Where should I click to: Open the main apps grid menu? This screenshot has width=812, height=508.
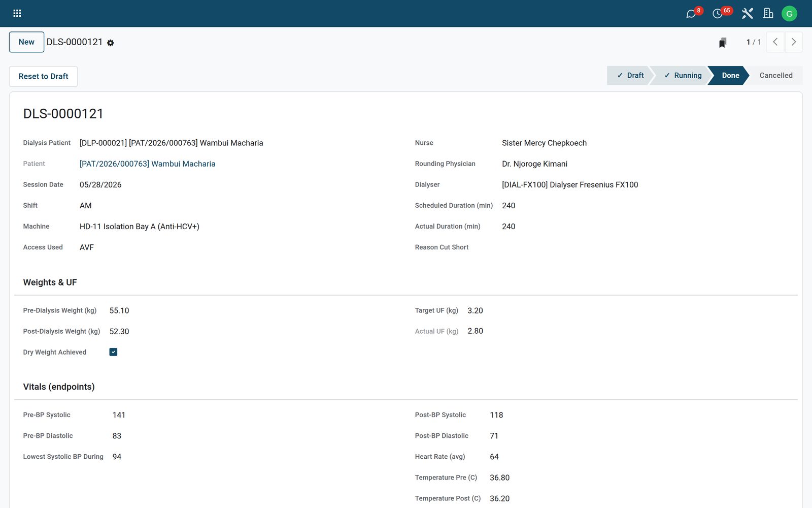point(17,13)
